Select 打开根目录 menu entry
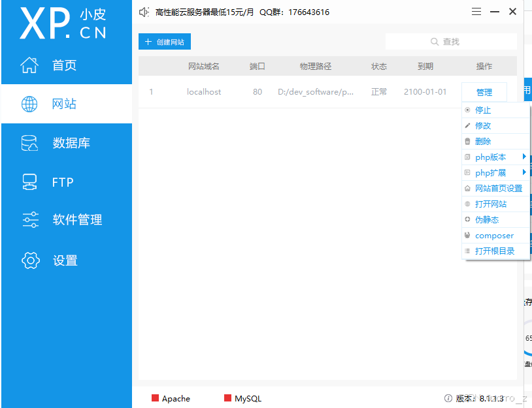The height and width of the screenshot is (408, 532). (x=495, y=251)
